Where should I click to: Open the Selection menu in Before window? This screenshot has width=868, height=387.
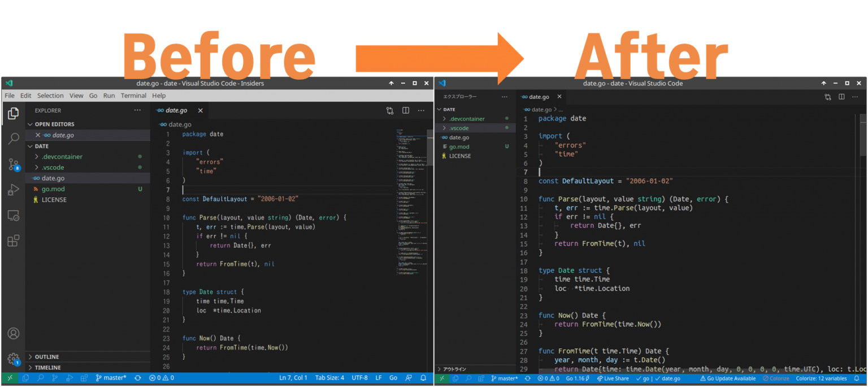coord(50,96)
